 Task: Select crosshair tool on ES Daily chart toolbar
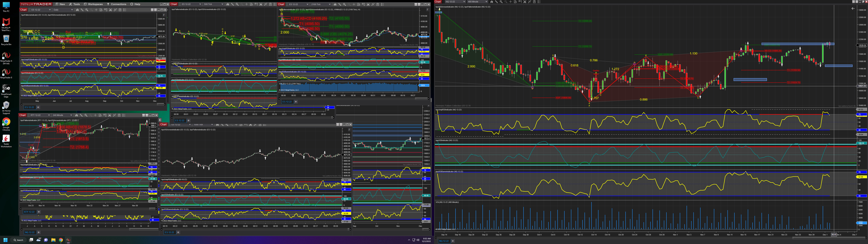point(96,10)
